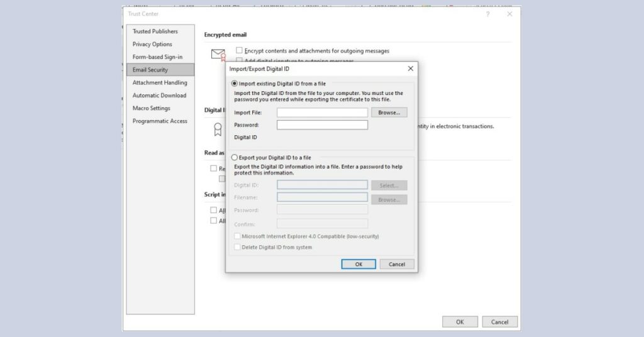The width and height of the screenshot is (644, 337).
Task: Select Export your Digital ID to a file
Action: click(x=235, y=158)
